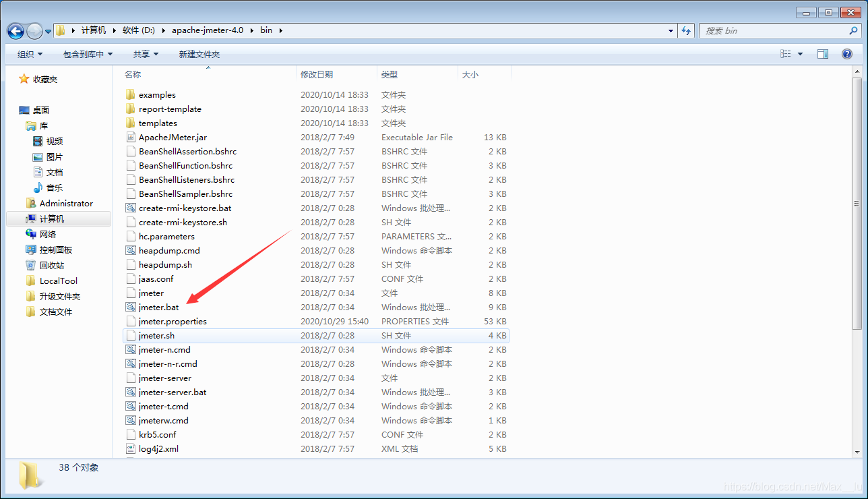This screenshot has height=499, width=868.
Task: Open the help question mark icon
Action: click(x=847, y=54)
